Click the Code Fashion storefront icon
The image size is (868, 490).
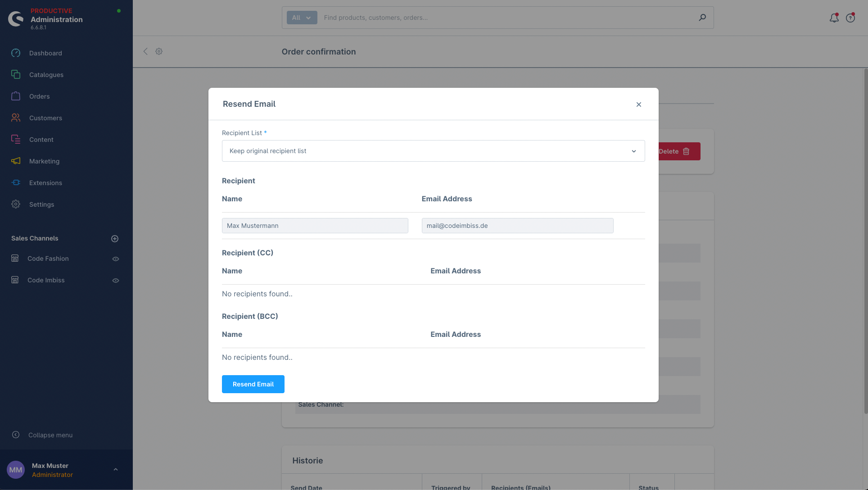(x=15, y=258)
